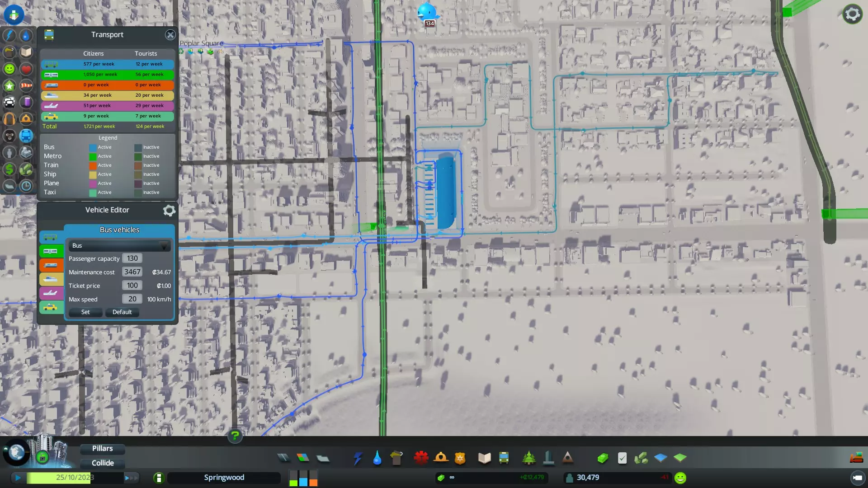868x488 pixels.
Task: Switch to the Taxi vehicles tab
Action: point(51,307)
